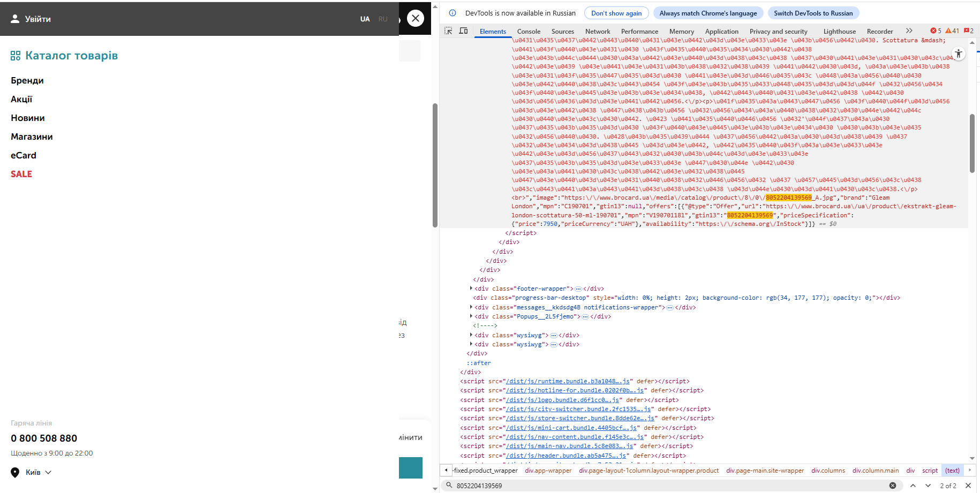
Task: Open the runtime.bundle script source link
Action: (568, 381)
